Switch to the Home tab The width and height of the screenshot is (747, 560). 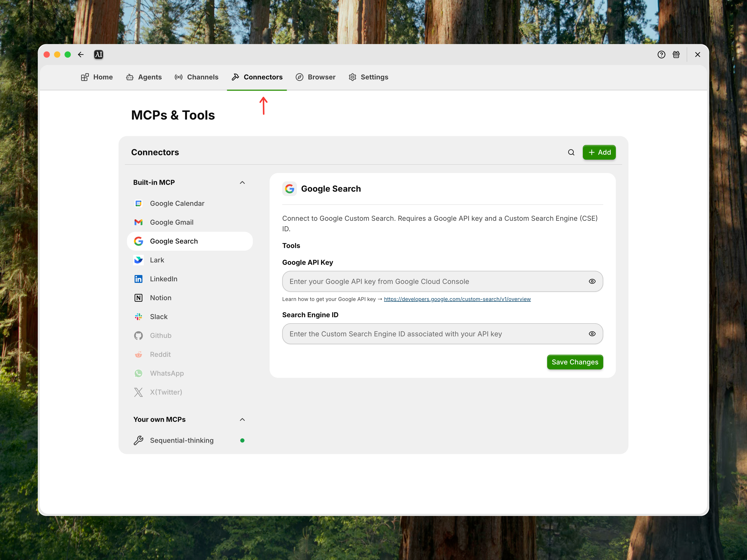click(97, 77)
